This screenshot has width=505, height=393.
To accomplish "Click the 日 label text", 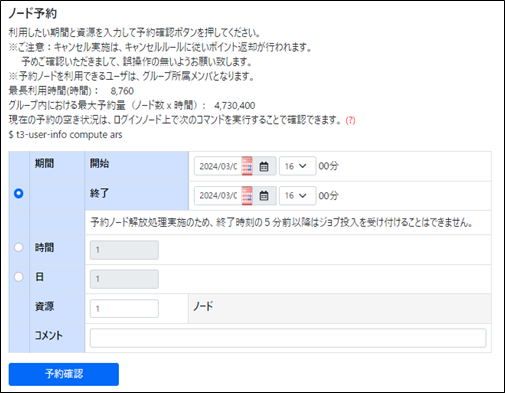I will click(39, 277).
